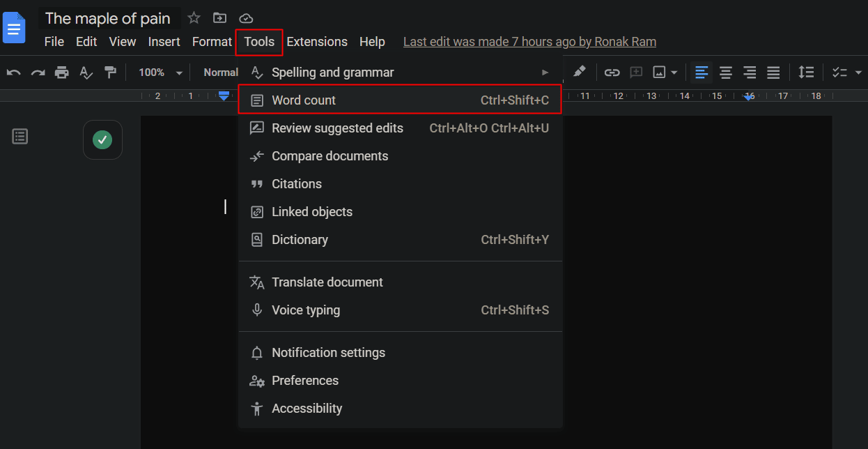Insert a link with chain icon

coord(612,73)
